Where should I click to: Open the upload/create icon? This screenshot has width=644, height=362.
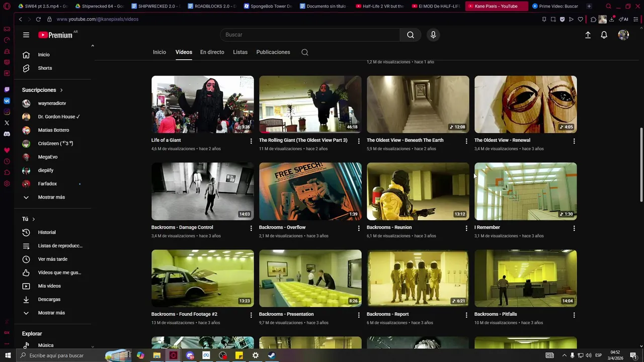588,35
